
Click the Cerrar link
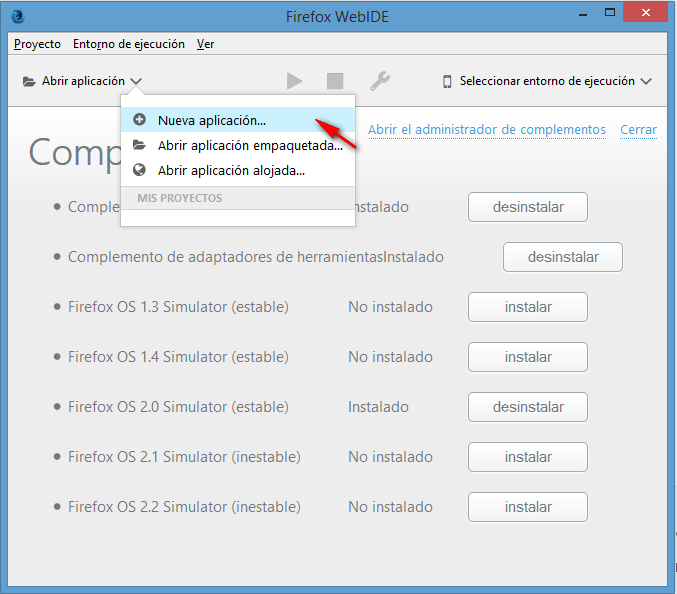pos(639,130)
